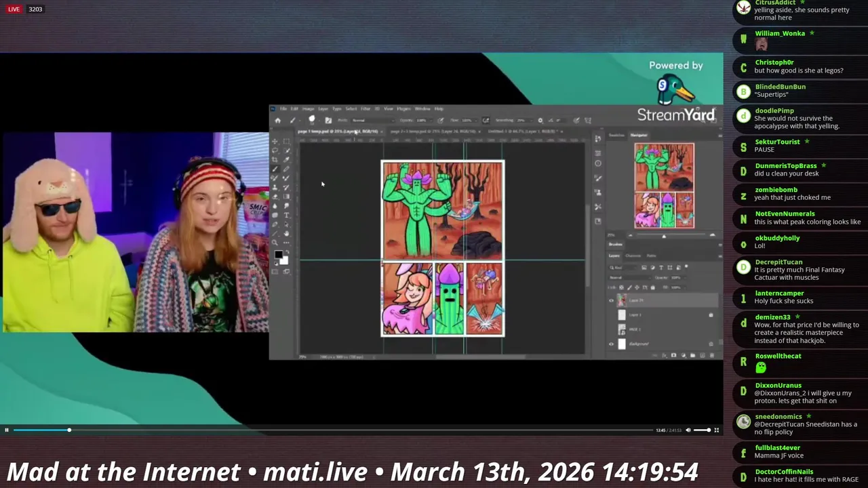Open the brush settings panel icon
This screenshot has width=868, height=488.
pyautogui.click(x=328, y=121)
